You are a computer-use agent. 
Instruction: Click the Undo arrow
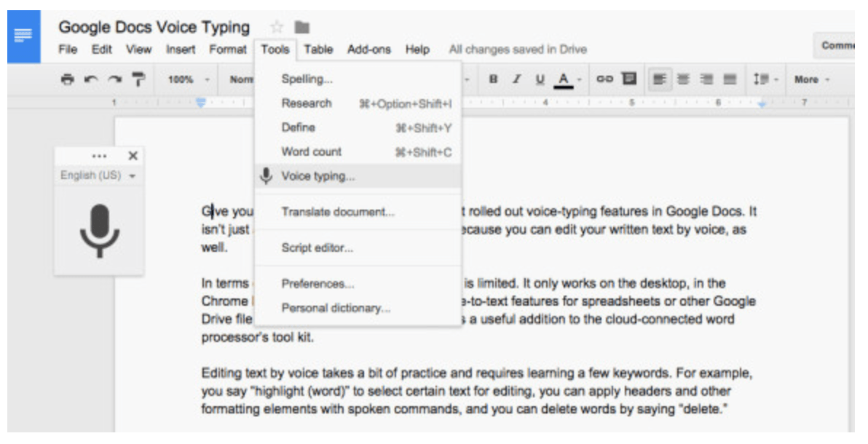[91, 79]
